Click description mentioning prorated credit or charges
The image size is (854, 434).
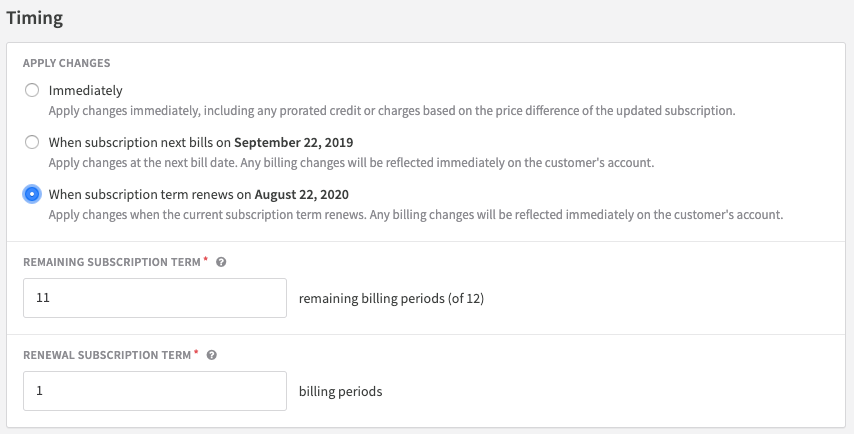tap(392, 111)
